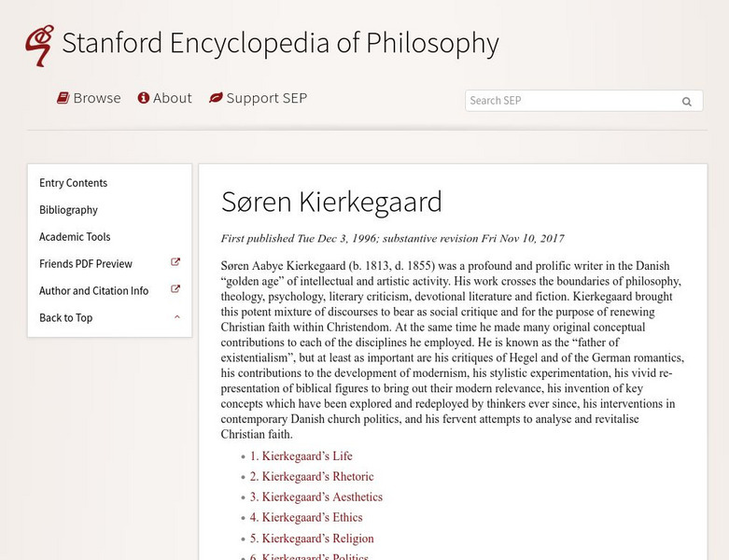Open Academic Tools in the sidebar

pyautogui.click(x=75, y=237)
